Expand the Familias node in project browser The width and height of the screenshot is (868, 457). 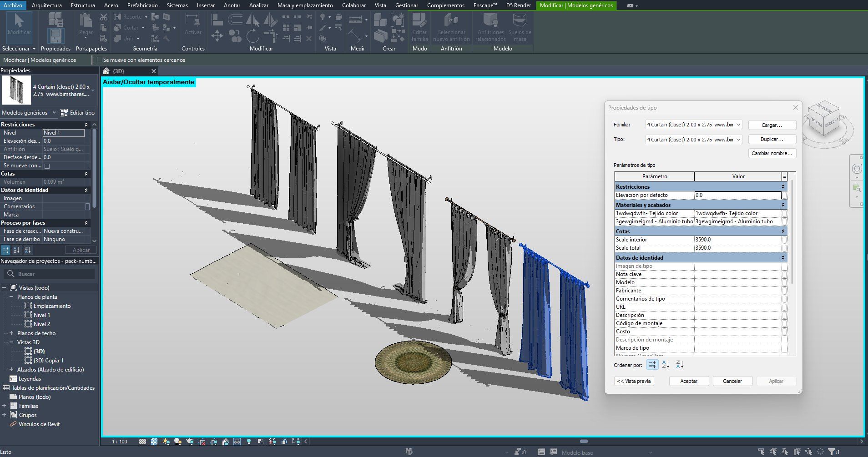tap(4, 406)
